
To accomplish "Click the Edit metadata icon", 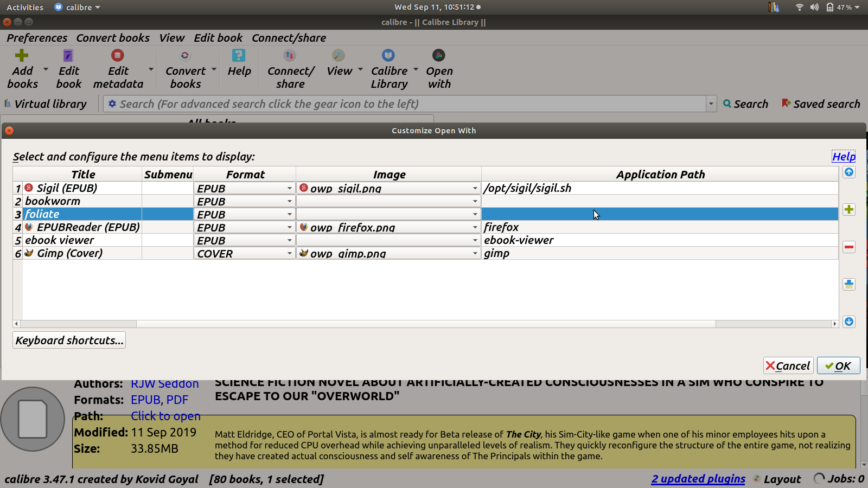I will [x=118, y=55].
